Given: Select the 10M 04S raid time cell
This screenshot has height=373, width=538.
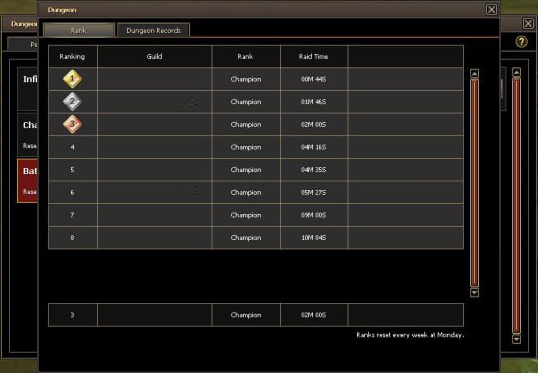Looking at the screenshot, I should pos(314,238).
